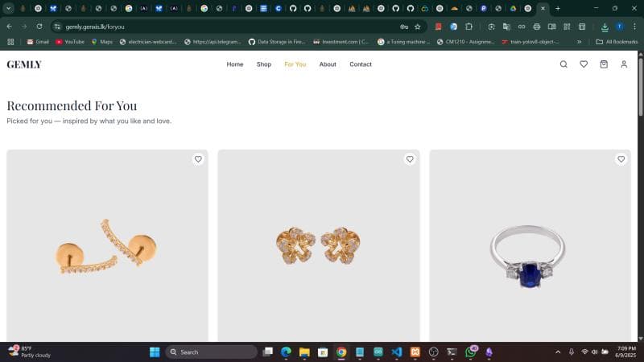
Task: Open the user account icon
Action: point(624,64)
